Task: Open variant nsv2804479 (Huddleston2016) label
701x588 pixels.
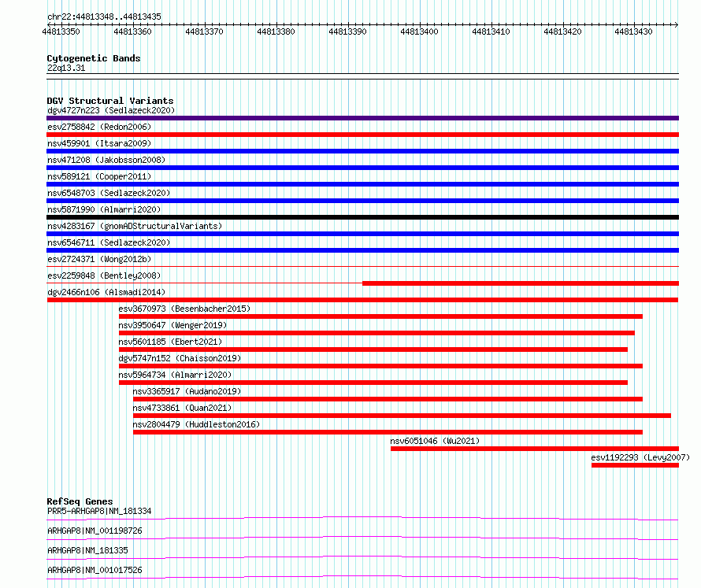Action: pos(196,424)
